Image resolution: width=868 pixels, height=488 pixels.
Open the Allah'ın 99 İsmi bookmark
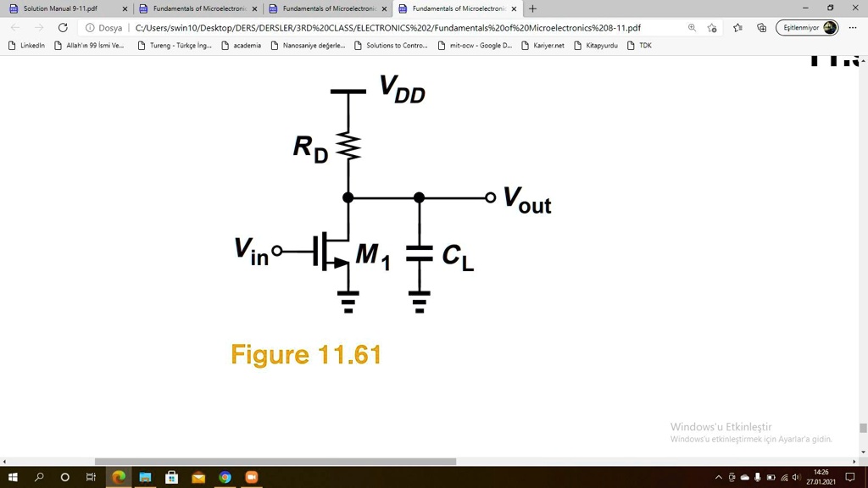[x=89, y=46]
